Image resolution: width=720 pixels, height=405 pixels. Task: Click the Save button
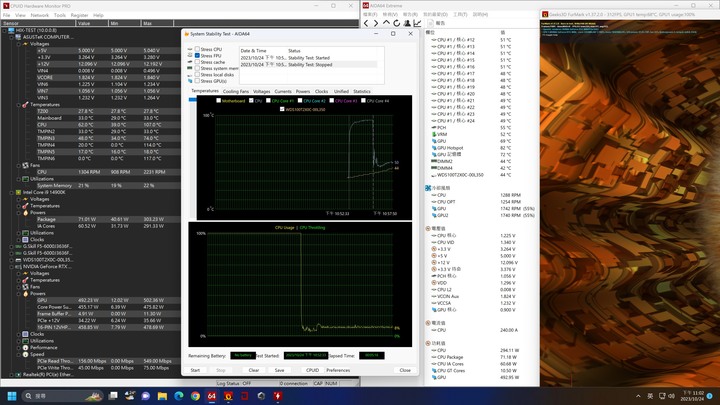pyautogui.click(x=279, y=370)
